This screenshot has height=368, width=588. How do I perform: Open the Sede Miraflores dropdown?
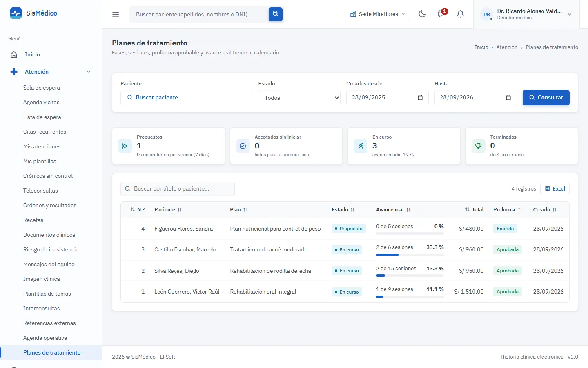(377, 14)
